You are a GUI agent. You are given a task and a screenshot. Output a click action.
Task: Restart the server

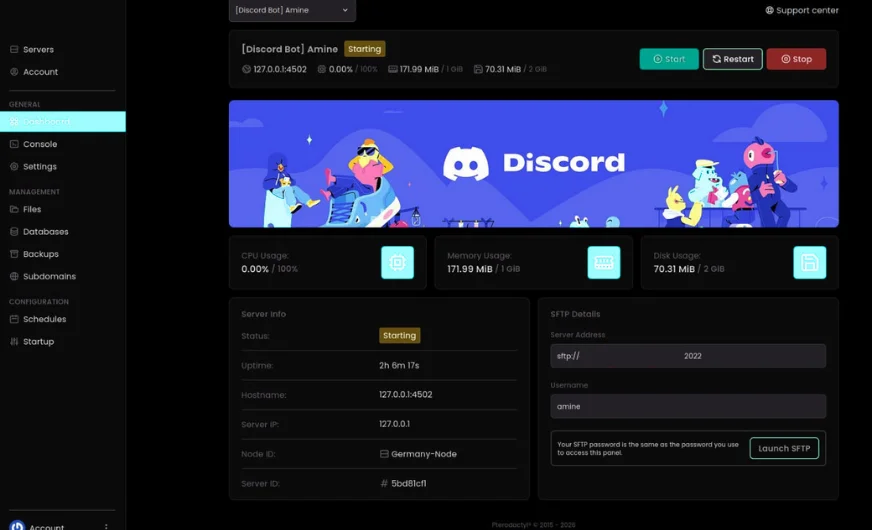tap(732, 59)
